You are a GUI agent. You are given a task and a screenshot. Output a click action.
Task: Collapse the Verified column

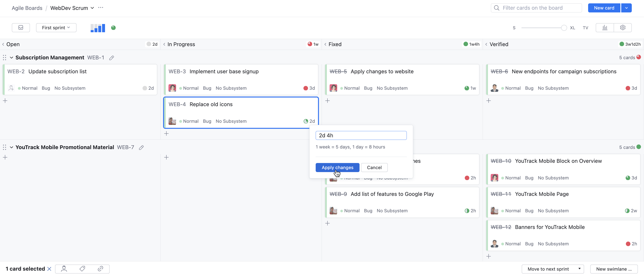tap(486, 44)
